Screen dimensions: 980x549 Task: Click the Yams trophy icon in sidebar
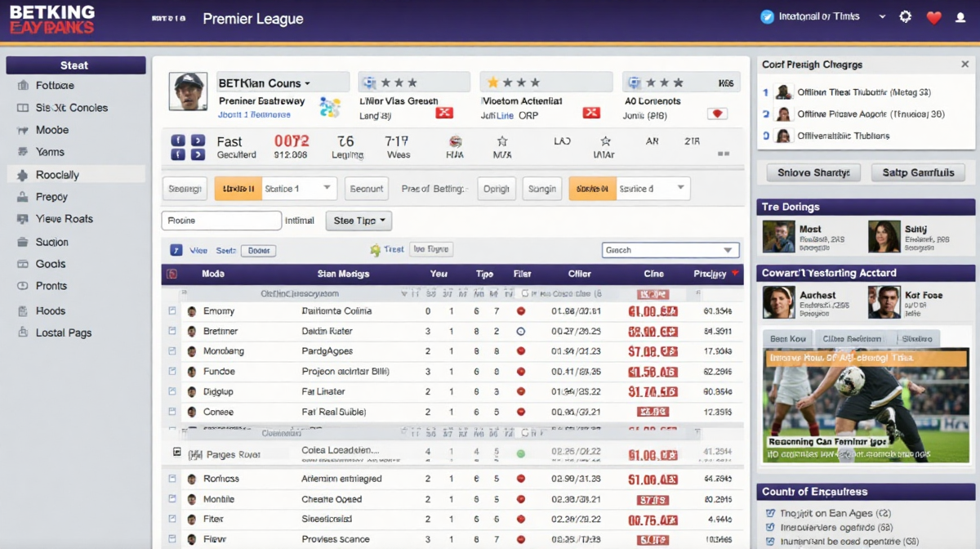click(22, 152)
